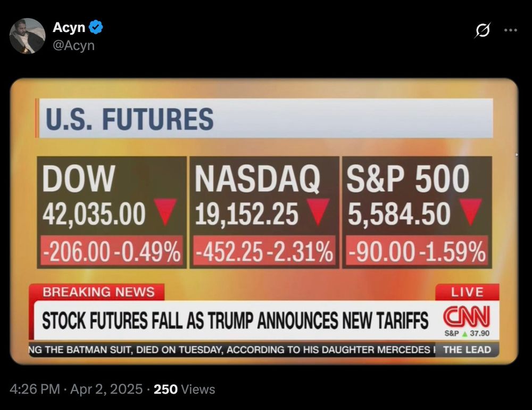Click the Apr 2, 2025 date
Image resolution: width=532 pixels, height=410 pixels.
(x=106, y=389)
